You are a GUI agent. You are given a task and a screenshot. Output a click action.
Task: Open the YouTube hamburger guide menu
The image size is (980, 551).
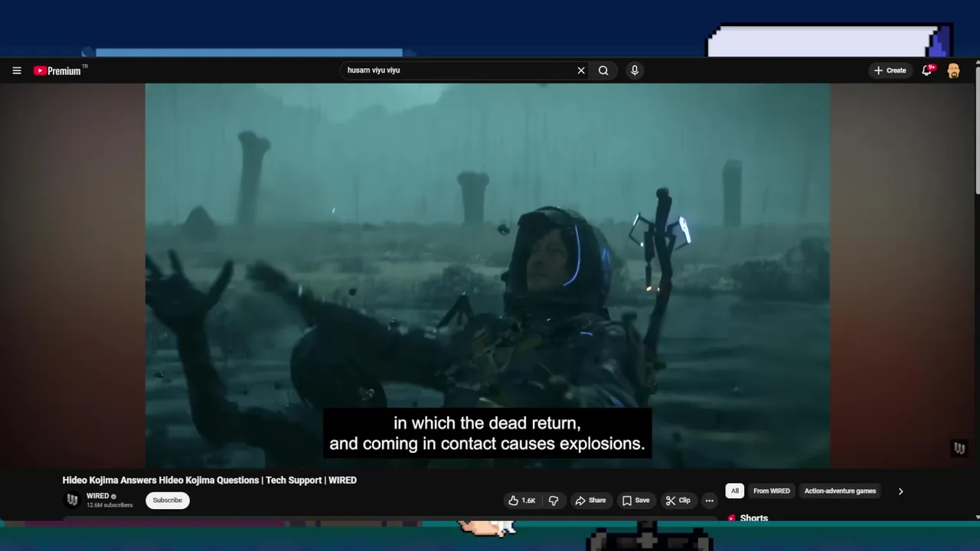[17, 70]
